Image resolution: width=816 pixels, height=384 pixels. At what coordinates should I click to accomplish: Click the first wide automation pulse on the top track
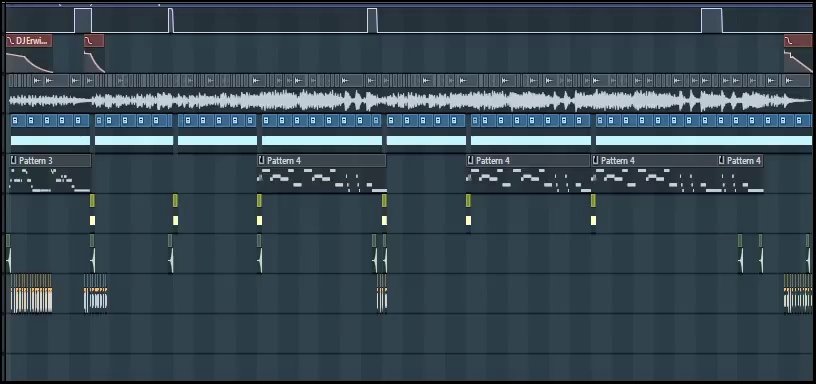83,20
